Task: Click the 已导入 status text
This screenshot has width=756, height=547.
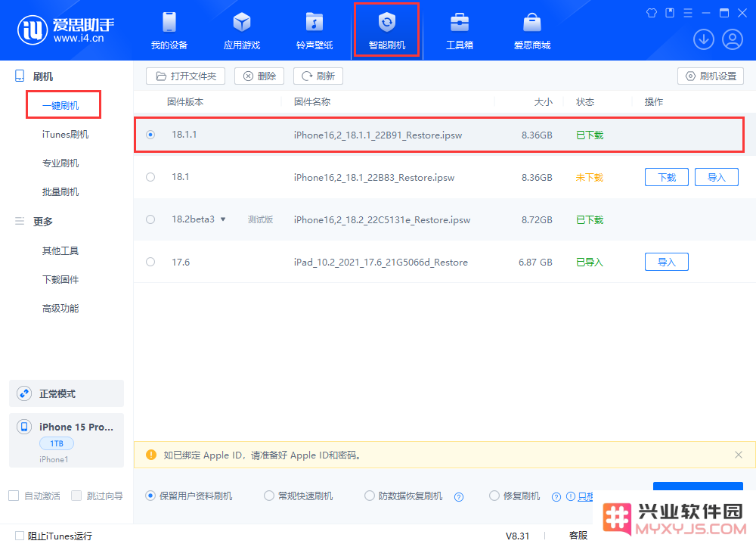Action: (x=590, y=263)
